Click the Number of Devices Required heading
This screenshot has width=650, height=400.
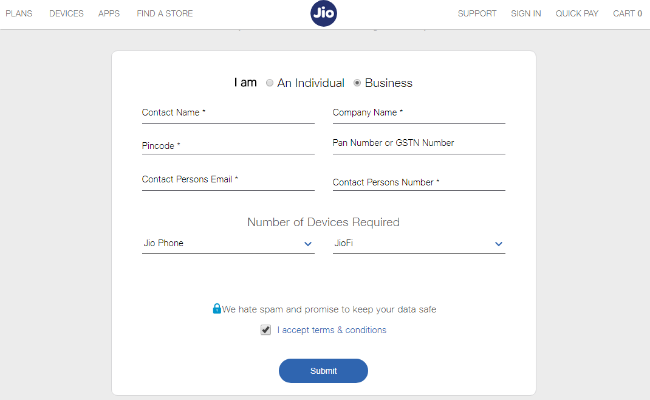tap(323, 222)
